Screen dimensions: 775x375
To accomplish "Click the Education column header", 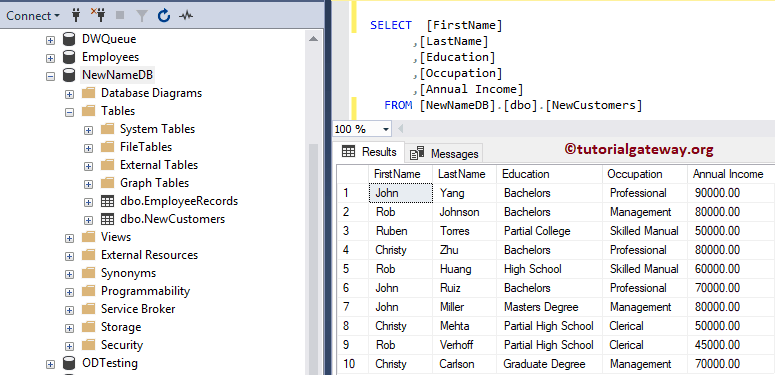I will tap(550, 174).
